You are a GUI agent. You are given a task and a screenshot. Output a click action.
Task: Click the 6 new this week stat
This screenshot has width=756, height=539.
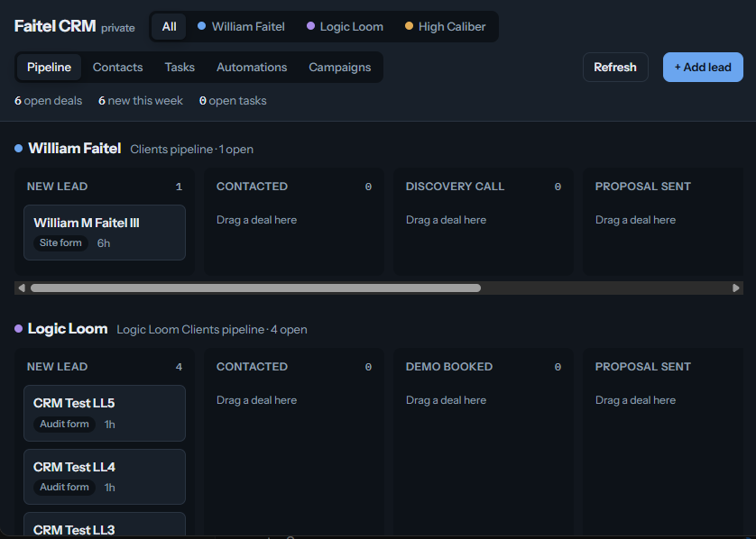click(141, 101)
